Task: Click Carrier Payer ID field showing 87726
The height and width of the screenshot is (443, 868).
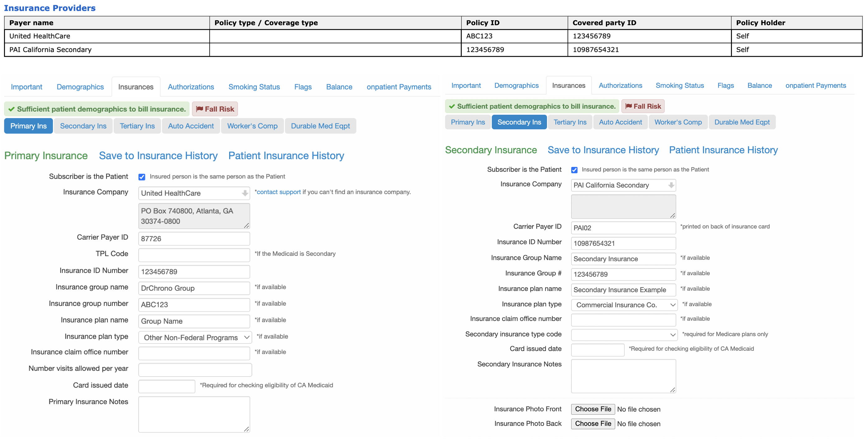Action: [x=194, y=239]
